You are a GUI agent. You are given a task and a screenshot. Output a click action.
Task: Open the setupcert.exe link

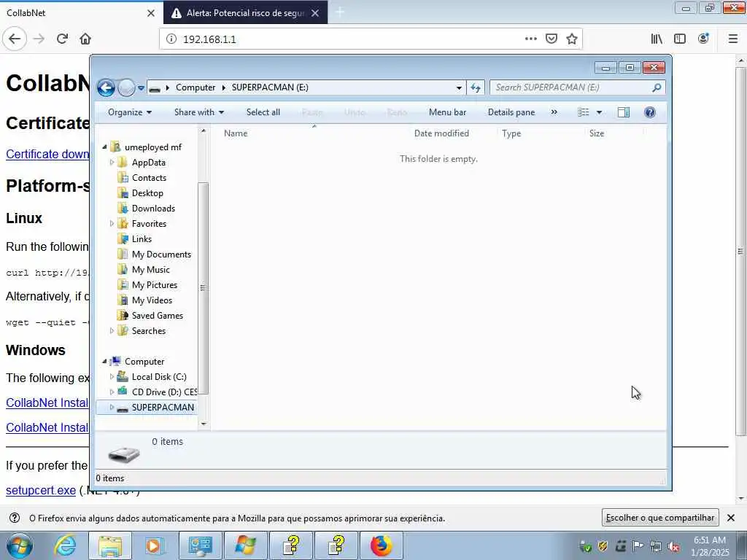point(41,491)
